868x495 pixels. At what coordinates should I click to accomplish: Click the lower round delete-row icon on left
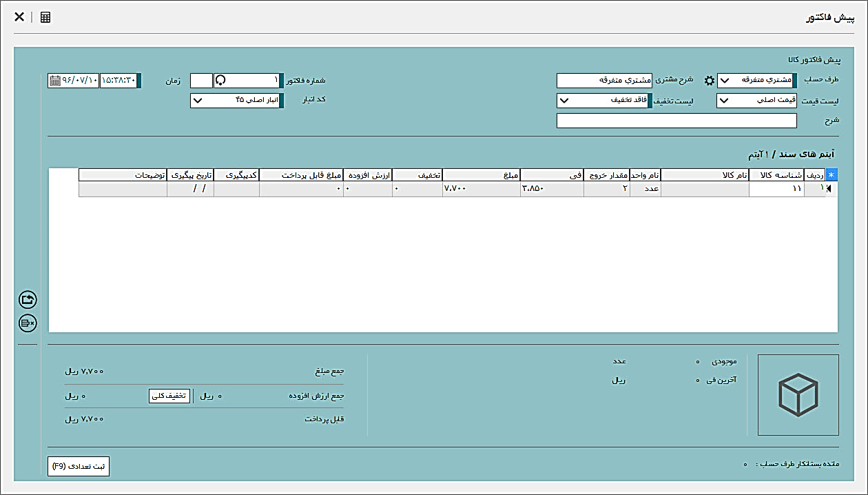[28, 322]
